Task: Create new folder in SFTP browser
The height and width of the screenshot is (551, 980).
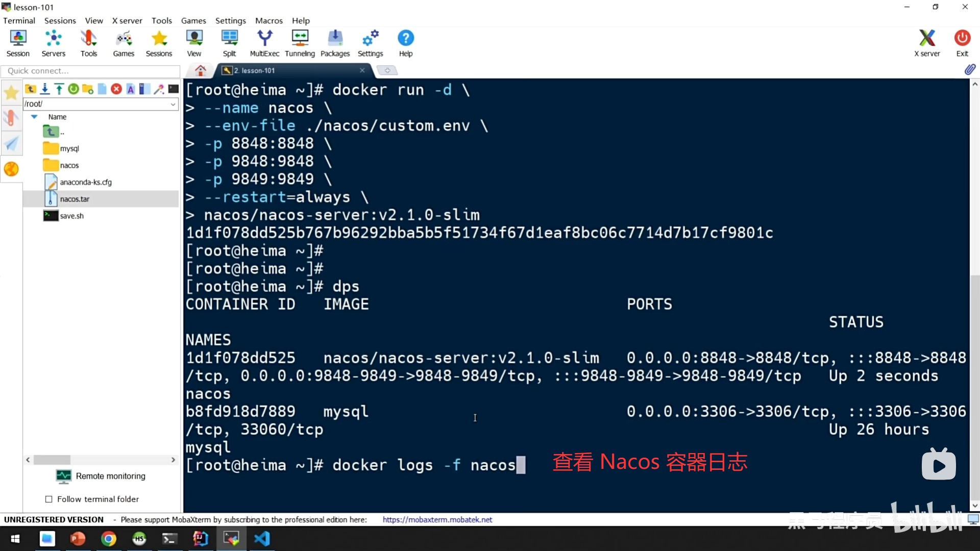Action: 88,89
